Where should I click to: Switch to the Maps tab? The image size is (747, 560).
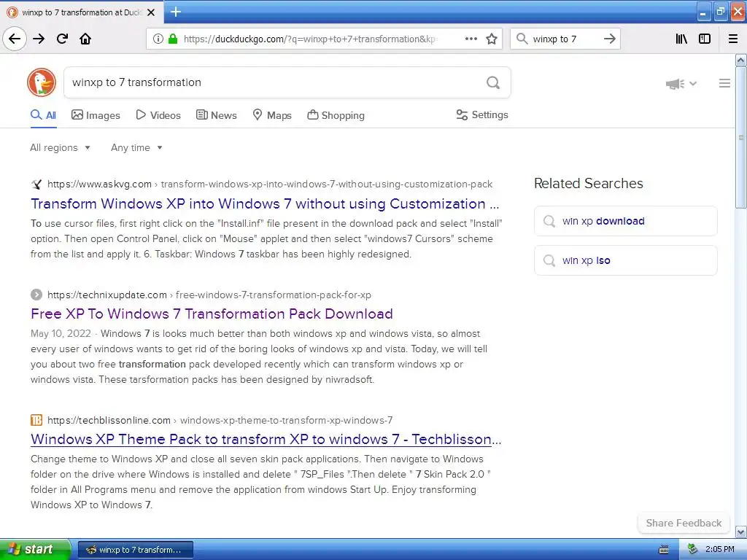tap(272, 115)
